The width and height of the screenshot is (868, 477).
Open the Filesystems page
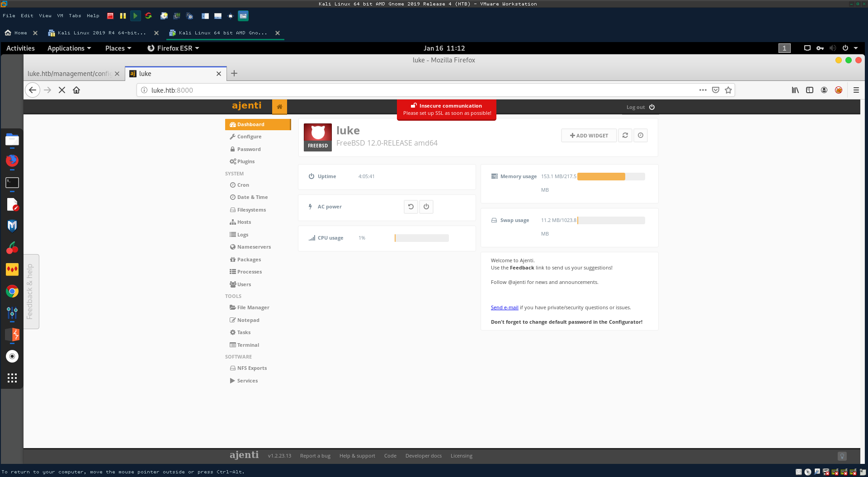coord(248,210)
